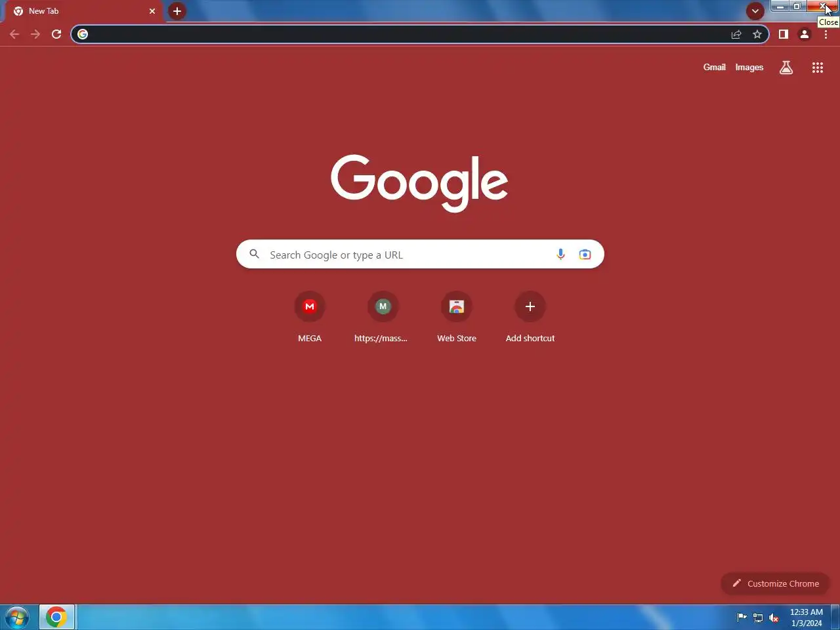Open the Windows Start menu
Image resolution: width=840 pixels, height=630 pixels.
tap(17, 618)
